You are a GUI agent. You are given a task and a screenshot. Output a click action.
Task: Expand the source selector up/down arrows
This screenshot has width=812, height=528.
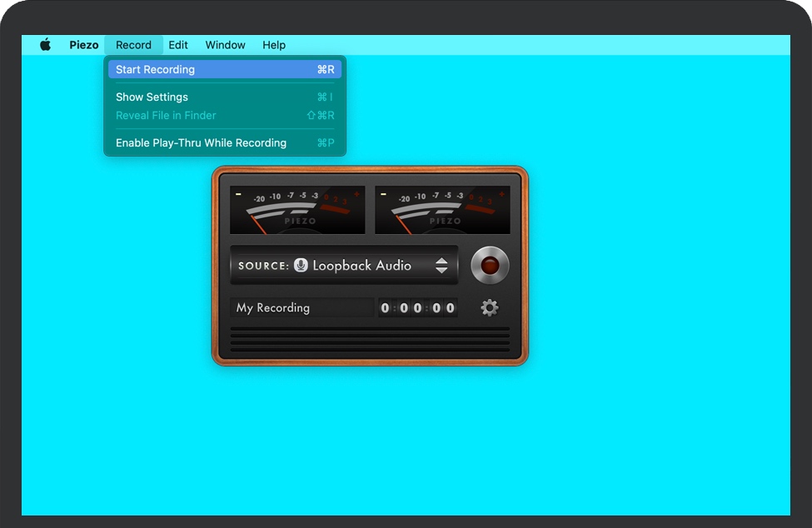tap(441, 266)
